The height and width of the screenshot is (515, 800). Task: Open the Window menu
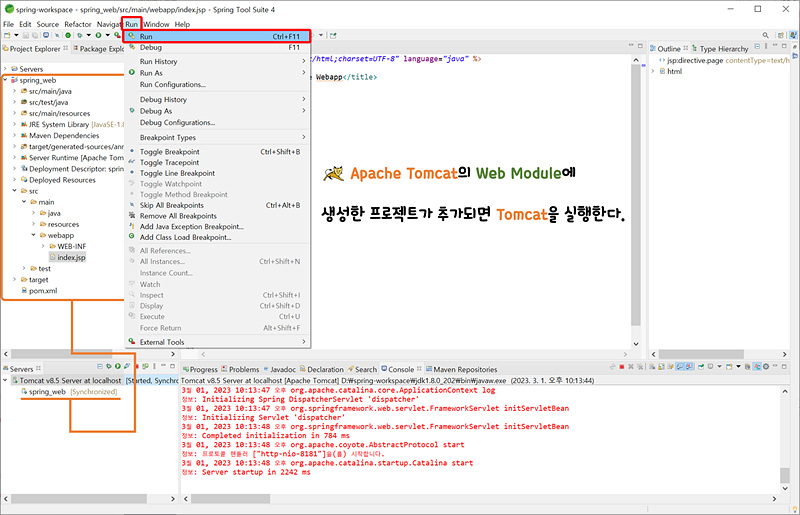point(156,24)
